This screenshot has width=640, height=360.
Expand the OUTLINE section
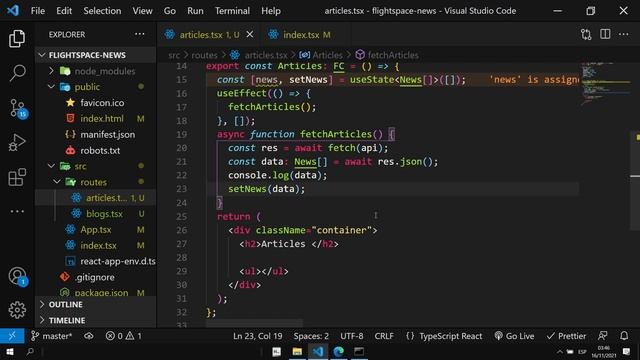click(96, 304)
